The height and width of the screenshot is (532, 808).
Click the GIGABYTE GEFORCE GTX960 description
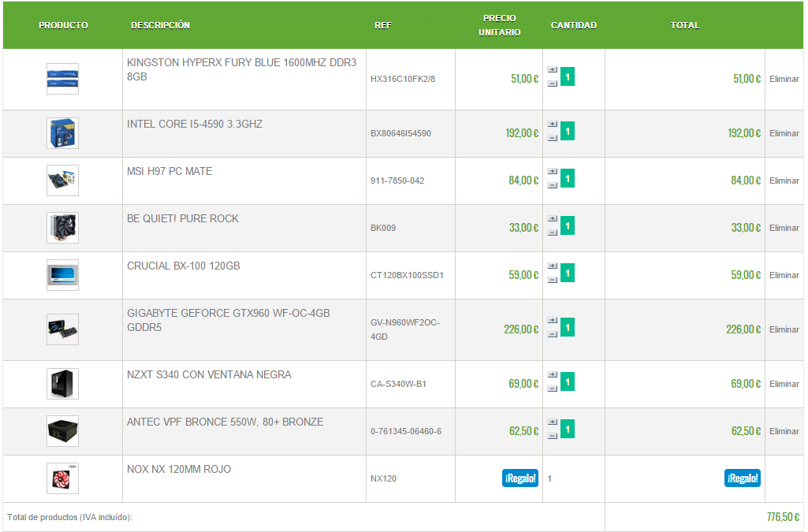(x=229, y=320)
